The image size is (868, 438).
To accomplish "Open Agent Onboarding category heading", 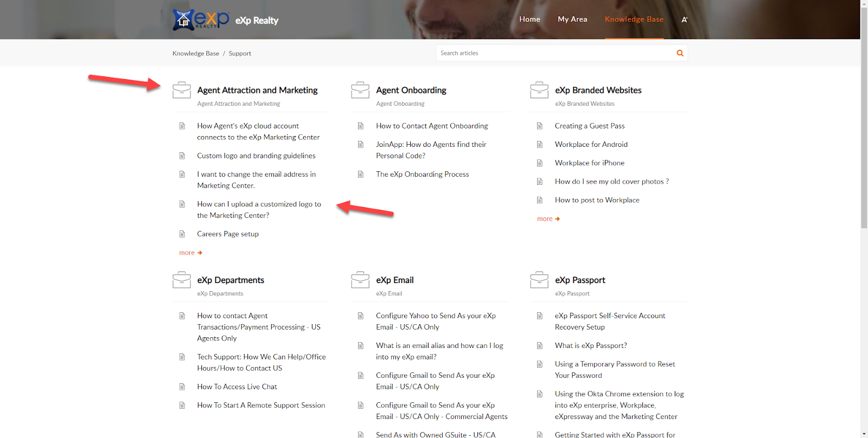I will point(411,90).
